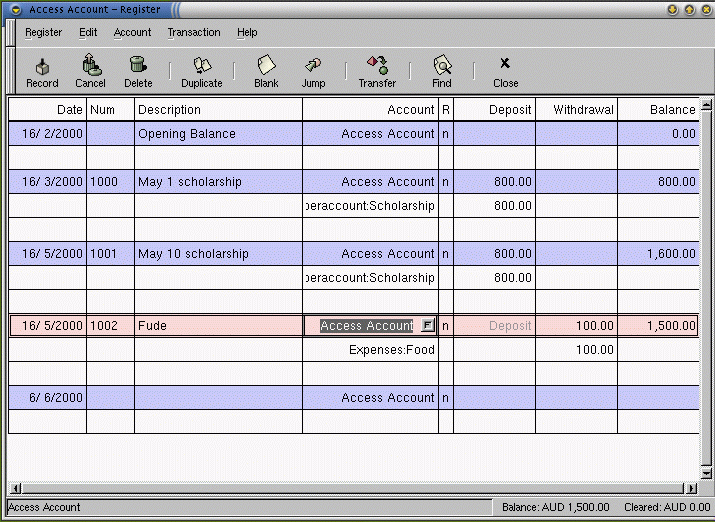Expand the Access Account dropdown arrow

(x=427, y=326)
